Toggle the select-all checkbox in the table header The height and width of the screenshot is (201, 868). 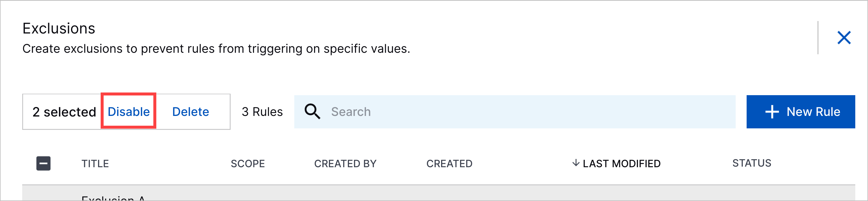44,163
